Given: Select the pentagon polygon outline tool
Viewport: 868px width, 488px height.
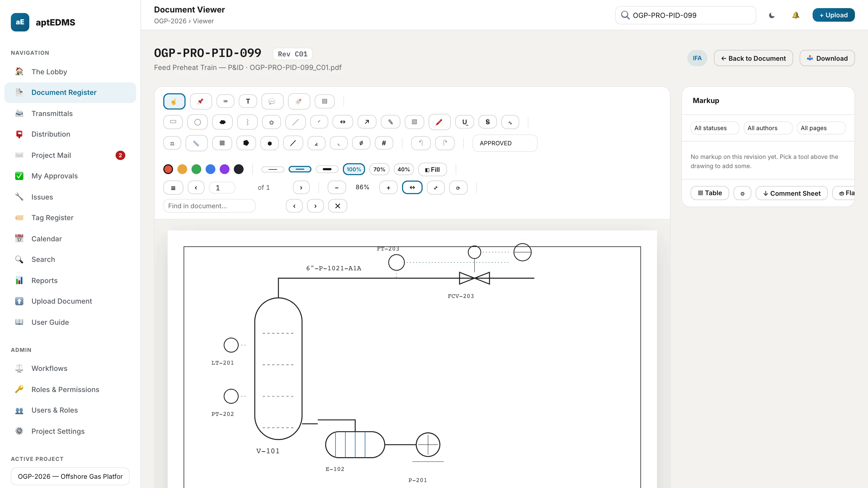Looking at the screenshot, I should (x=272, y=122).
